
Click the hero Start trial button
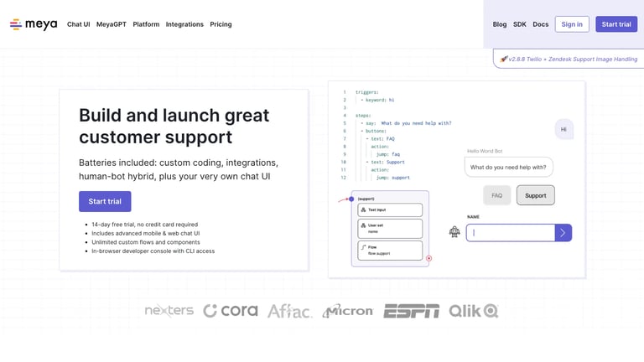point(105,201)
